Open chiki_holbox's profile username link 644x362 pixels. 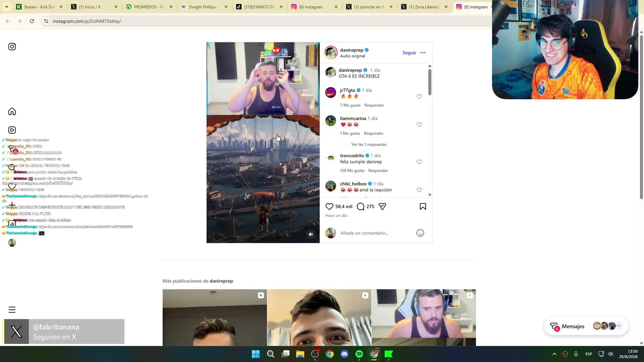tap(353, 184)
